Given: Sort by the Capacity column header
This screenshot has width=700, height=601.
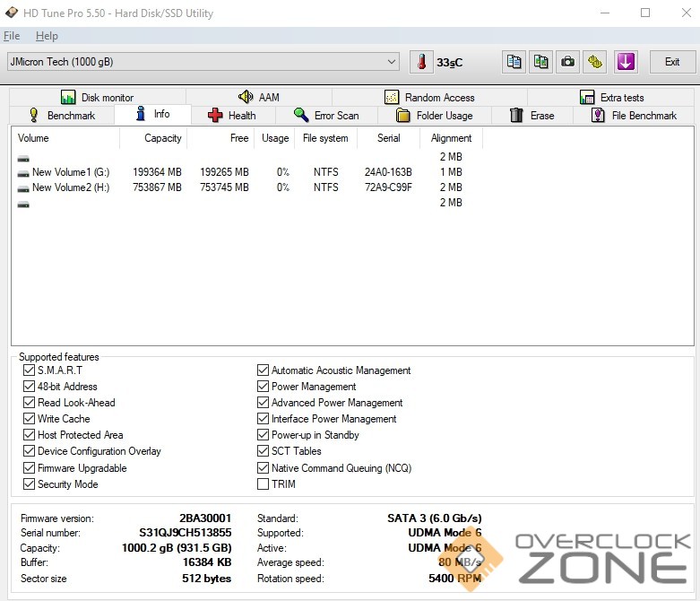Looking at the screenshot, I should coord(153,138).
